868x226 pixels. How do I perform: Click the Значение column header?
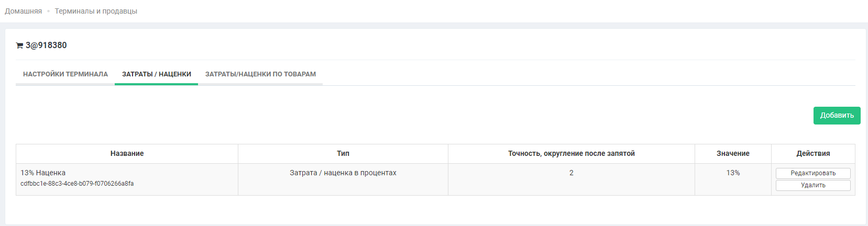click(x=732, y=153)
